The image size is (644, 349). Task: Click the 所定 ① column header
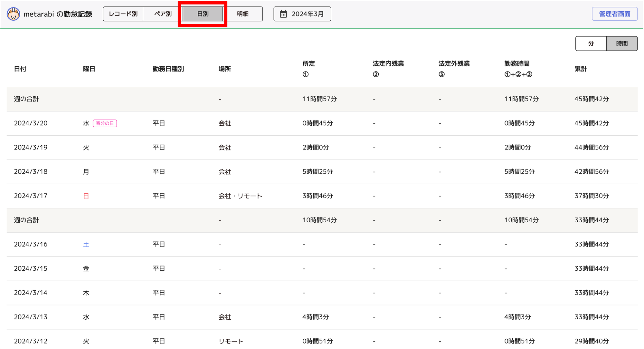[x=308, y=69]
